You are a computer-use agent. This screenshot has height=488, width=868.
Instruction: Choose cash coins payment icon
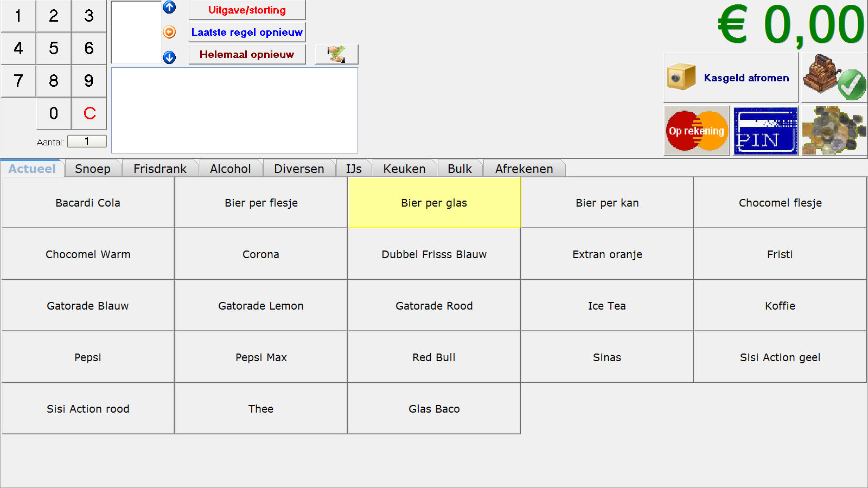pyautogui.click(x=834, y=131)
